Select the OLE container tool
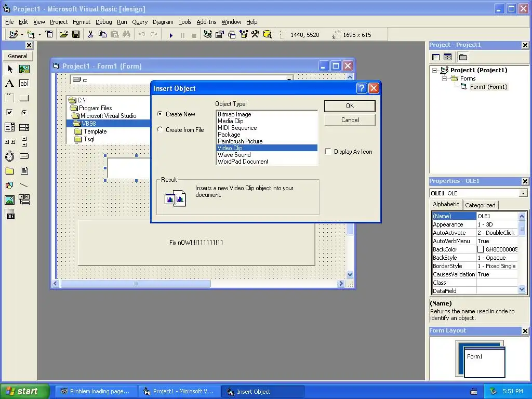 (10, 215)
